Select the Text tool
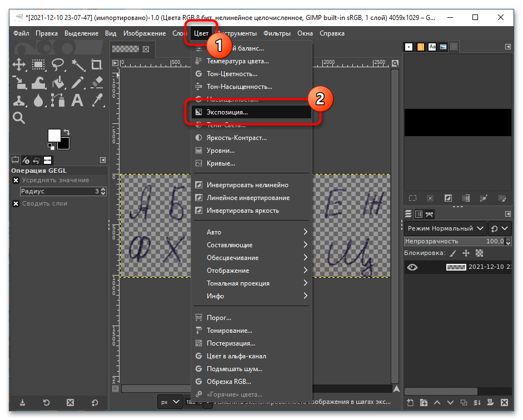Viewport: 523px width, 420px height. 77,101
